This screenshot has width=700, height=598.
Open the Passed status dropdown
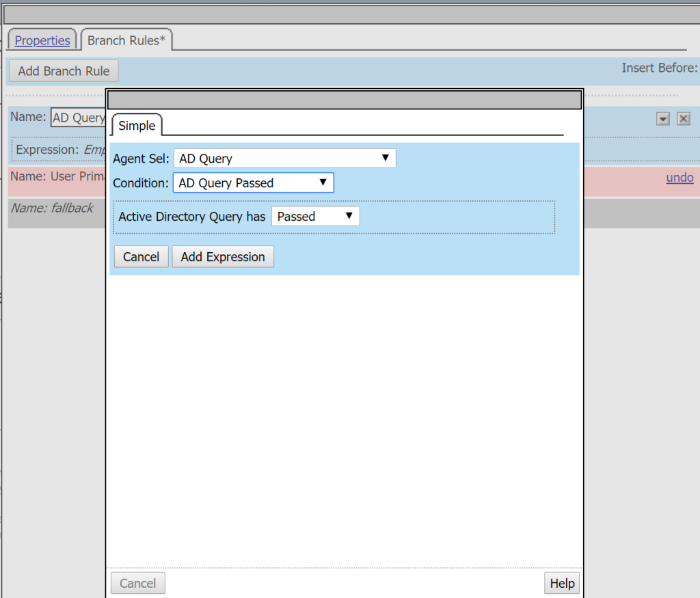pos(315,217)
